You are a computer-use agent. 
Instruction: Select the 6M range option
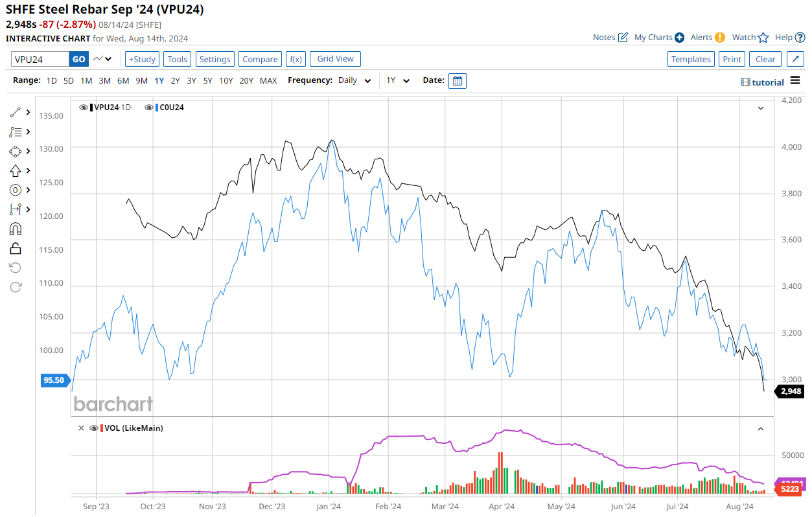[123, 81]
